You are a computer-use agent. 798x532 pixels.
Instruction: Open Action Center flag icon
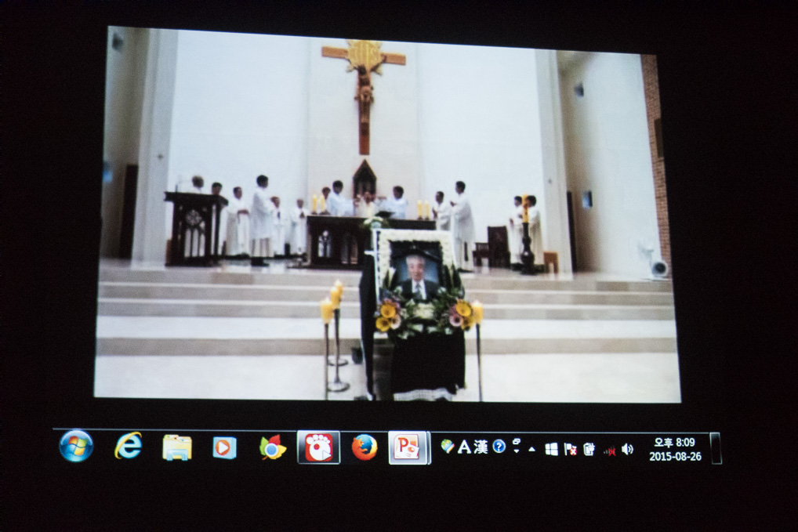click(570, 449)
